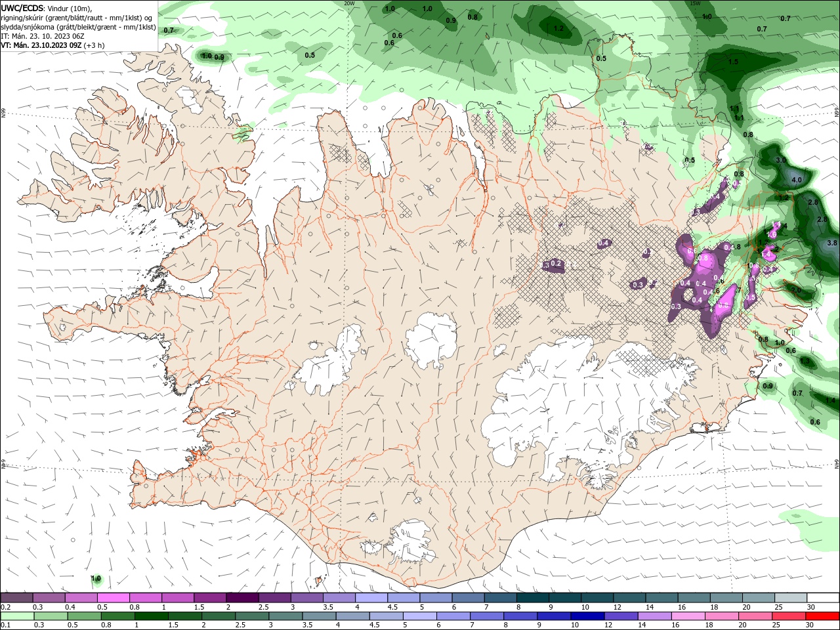Screen dimensions: 840x630
Task: Pick the 8 dark teal swatch in upper legend
Action: (x=533, y=597)
